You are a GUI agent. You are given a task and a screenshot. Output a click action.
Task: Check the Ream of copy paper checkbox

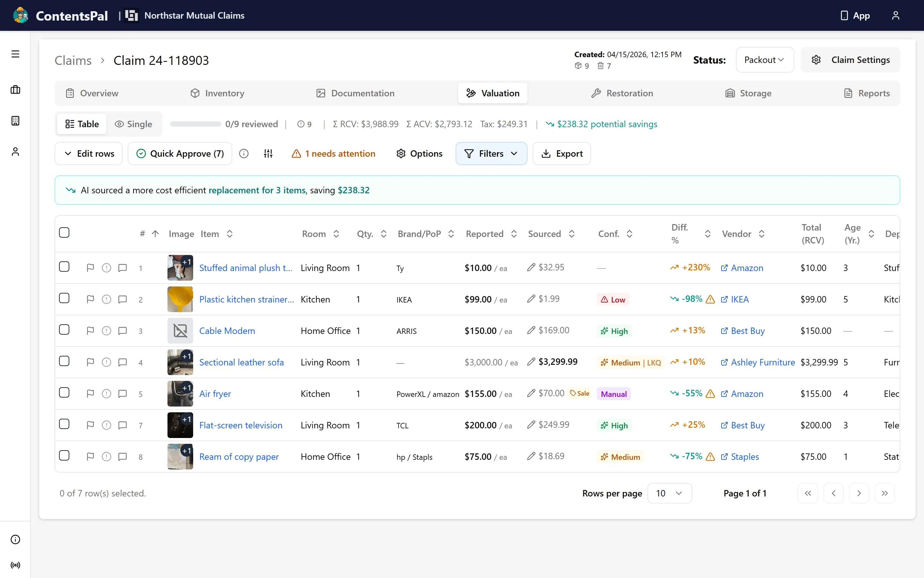pos(64,455)
